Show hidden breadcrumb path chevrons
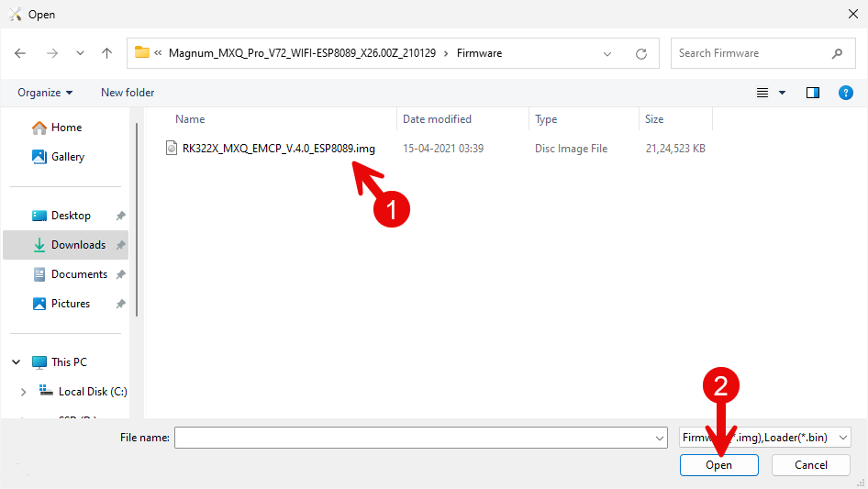Viewport: 868px width, 489px height. [159, 53]
